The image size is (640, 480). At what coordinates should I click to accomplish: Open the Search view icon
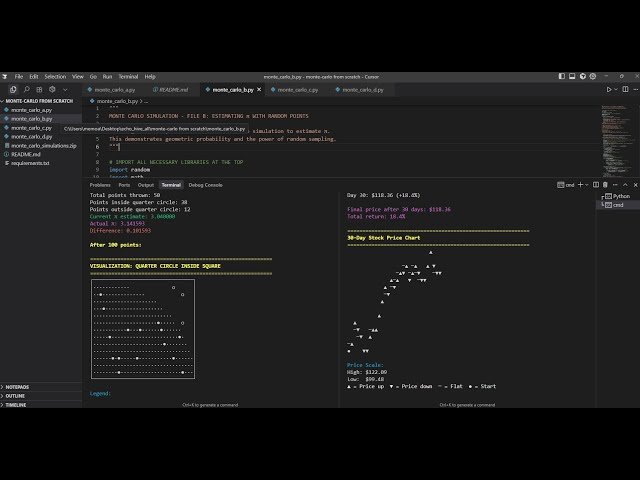coord(27,89)
